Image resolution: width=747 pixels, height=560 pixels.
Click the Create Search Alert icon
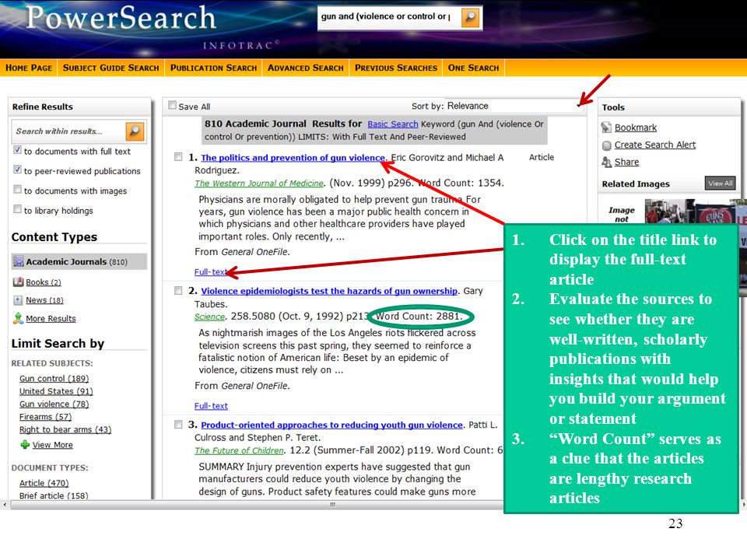606,145
